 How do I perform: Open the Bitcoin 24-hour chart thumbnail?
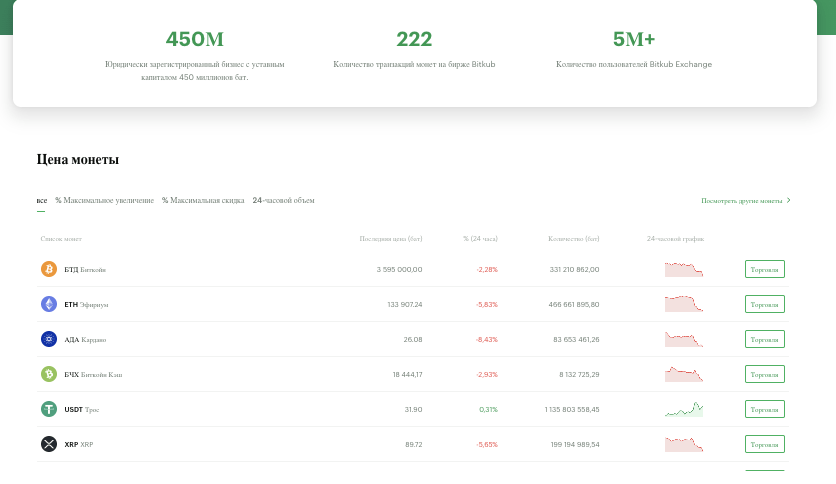coord(684,269)
